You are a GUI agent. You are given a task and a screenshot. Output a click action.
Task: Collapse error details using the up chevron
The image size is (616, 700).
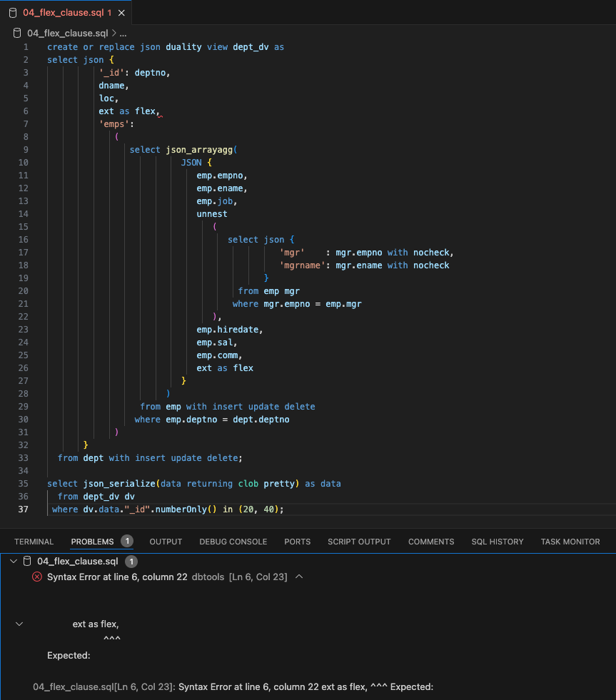click(x=299, y=577)
